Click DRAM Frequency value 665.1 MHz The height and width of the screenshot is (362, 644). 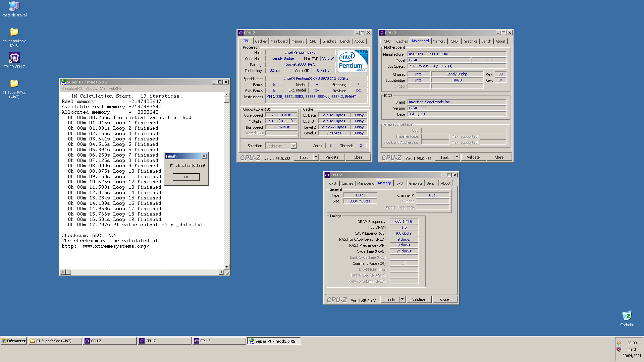(404, 221)
